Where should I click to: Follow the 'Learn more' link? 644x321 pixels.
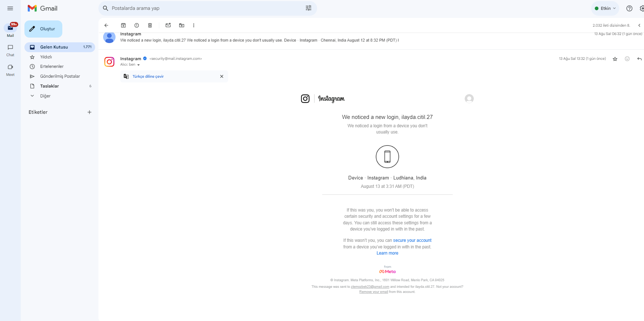pos(387,253)
